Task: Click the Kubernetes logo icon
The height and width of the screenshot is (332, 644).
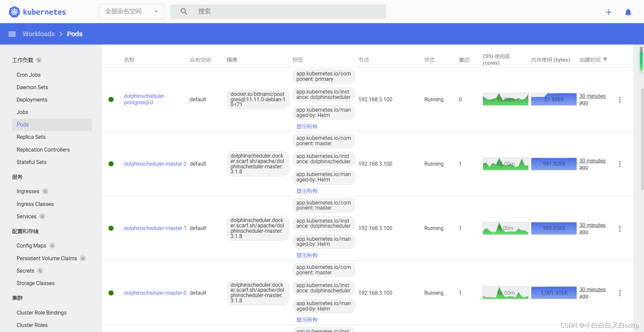Action: click(14, 12)
